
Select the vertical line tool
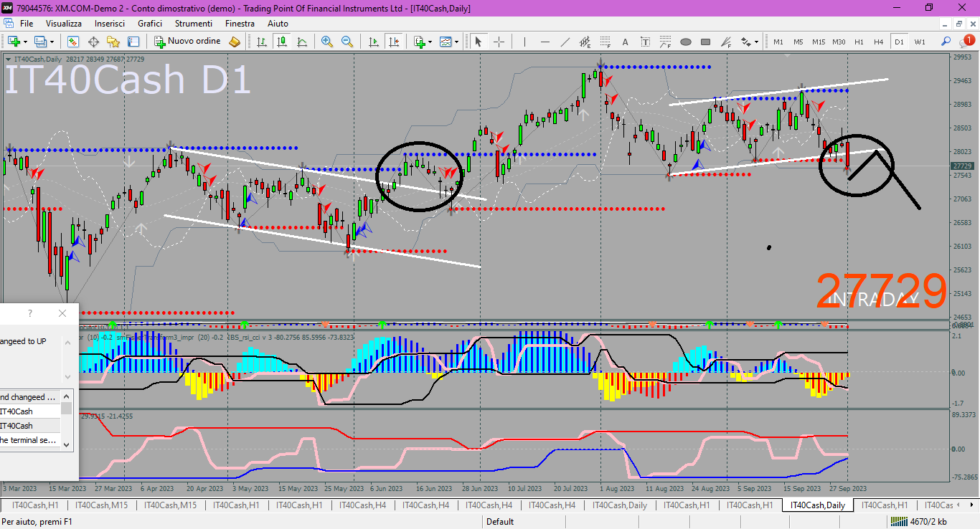coord(524,42)
